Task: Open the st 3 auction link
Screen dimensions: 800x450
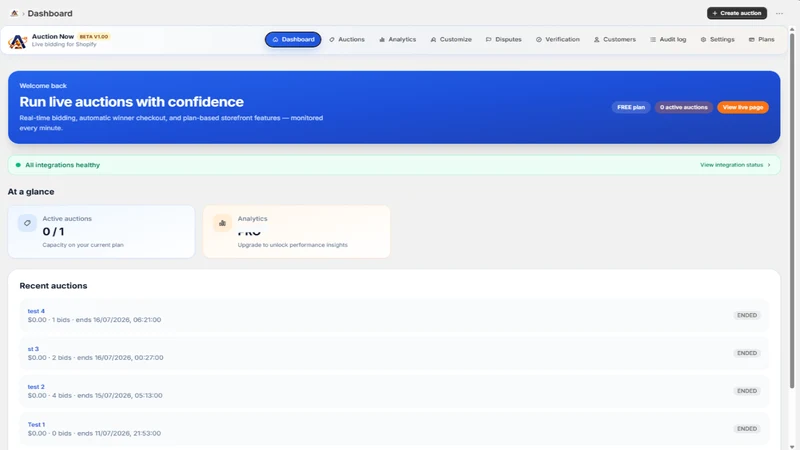Action: (33, 349)
